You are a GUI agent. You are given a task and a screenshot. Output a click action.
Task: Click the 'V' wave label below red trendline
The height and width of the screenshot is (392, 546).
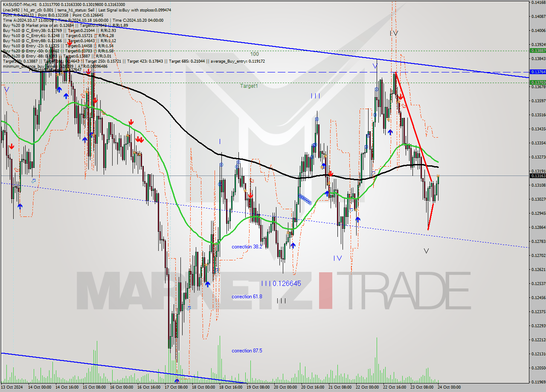tap(426, 251)
